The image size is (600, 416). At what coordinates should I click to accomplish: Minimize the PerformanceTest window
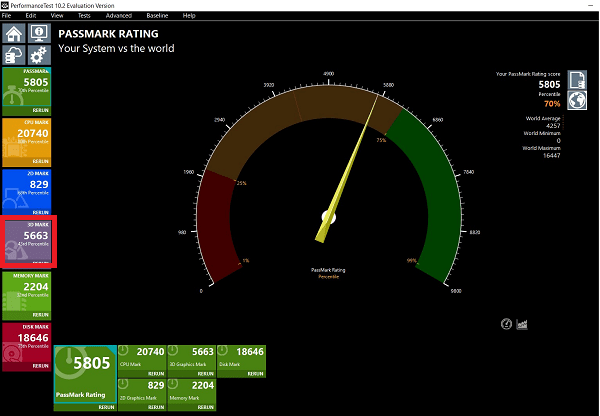pyautogui.click(x=591, y=5)
